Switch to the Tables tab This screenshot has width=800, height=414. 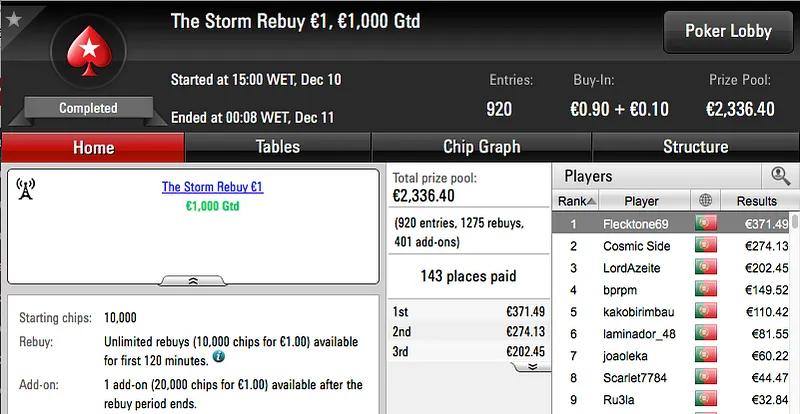click(x=277, y=147)
